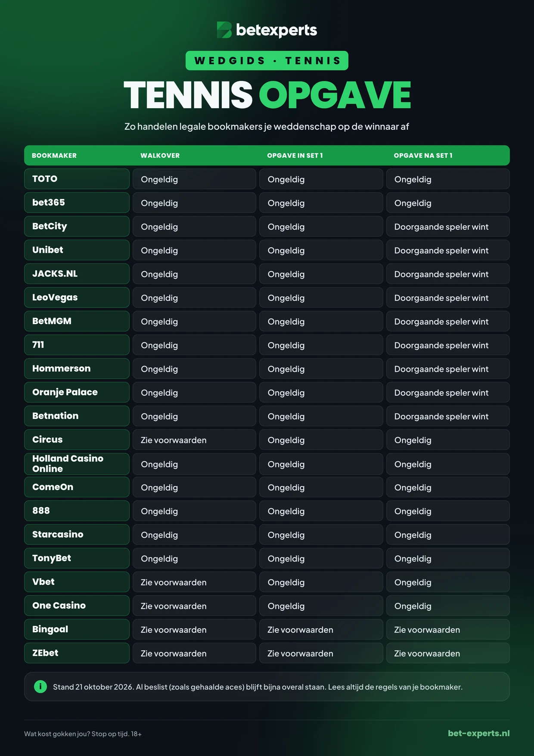This screenshot has width=534, height=756.
Task: Click Bingoal's 'Opgave in set 1' cell
Action: click(x=321, y=629)
